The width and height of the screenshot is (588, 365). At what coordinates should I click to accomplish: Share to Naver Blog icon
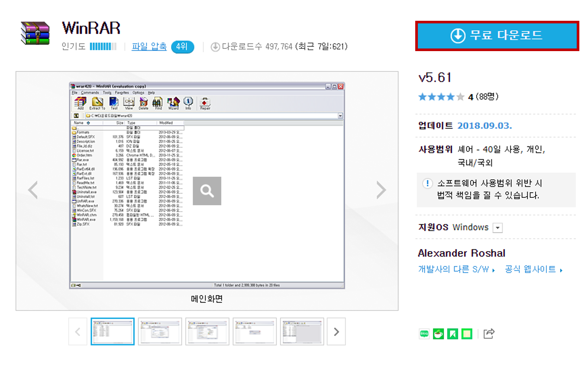[x=424, y=333]
